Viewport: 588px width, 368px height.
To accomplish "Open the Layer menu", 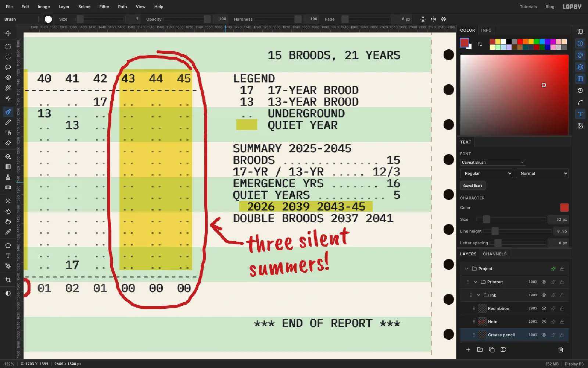I will point(64,7).
